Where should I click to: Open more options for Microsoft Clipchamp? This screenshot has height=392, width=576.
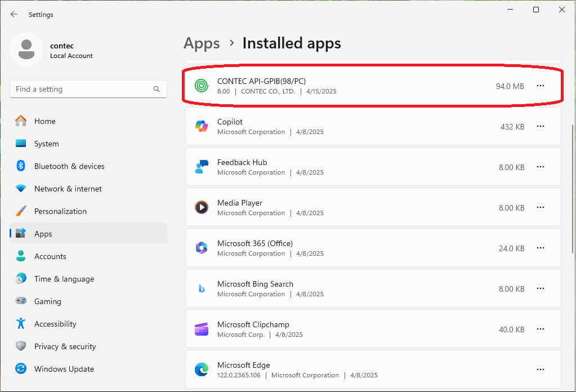pyautogui.click(x=541, y=329)
